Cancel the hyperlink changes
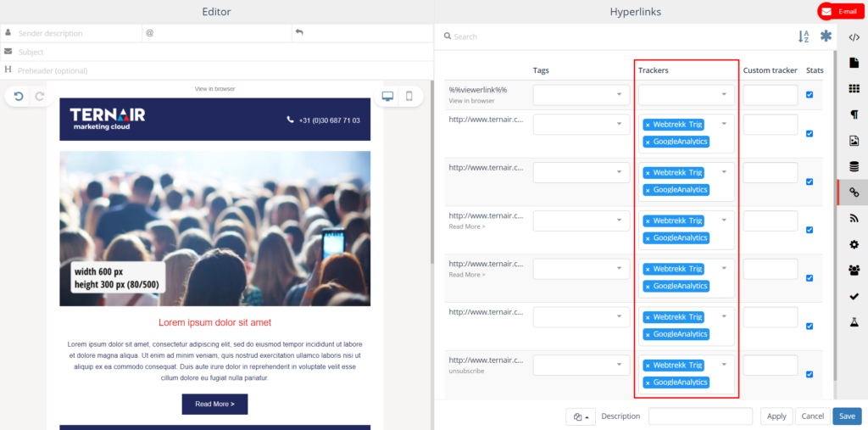868x430 pixels. [x=813, y=416]
